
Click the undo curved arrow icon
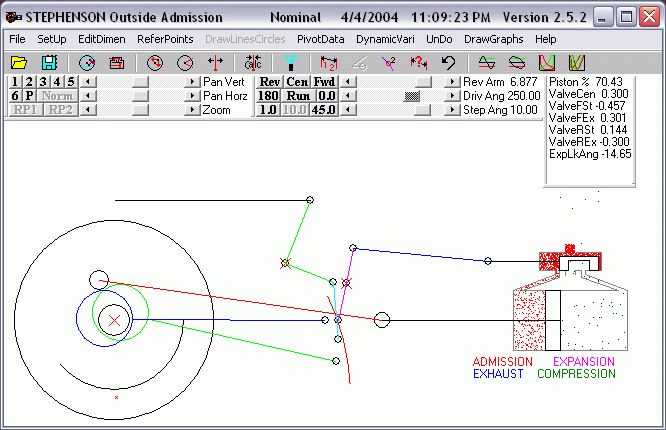click(448, 63)
